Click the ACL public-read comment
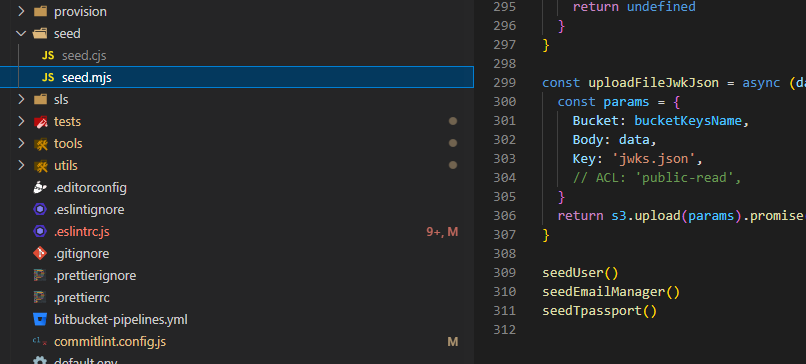Viewport: 806px width, 364px height. coord(657,178)
